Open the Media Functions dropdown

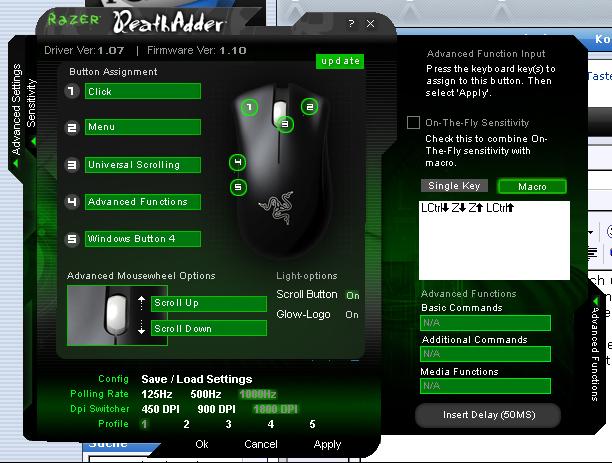point(486,386)
